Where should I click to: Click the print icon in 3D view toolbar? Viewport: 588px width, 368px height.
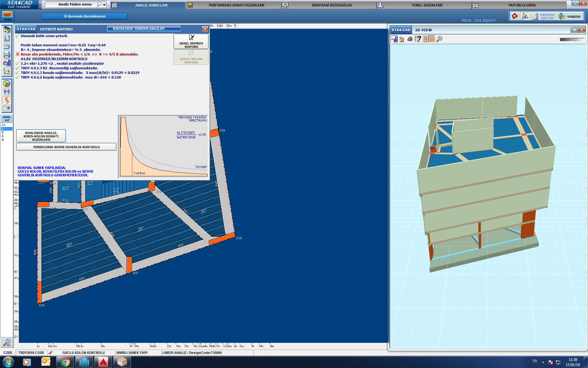(410, 39)
